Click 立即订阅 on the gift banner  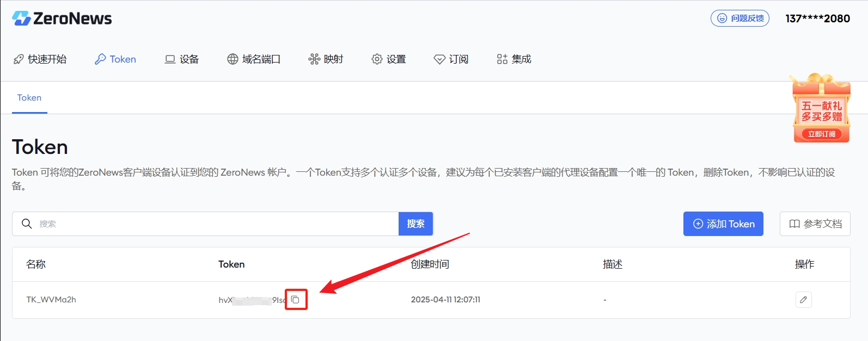(x=821, y=134)
